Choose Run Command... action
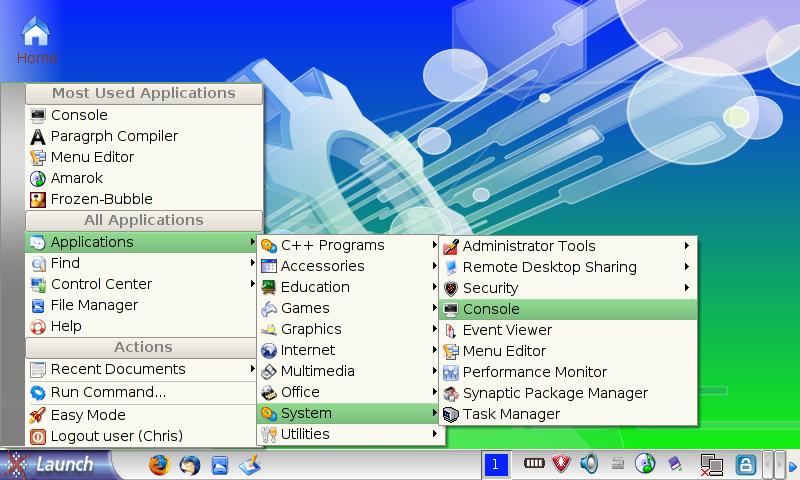The width and height of the screenshot is (800, 480). pyautogui.click(x=141, y=392)
